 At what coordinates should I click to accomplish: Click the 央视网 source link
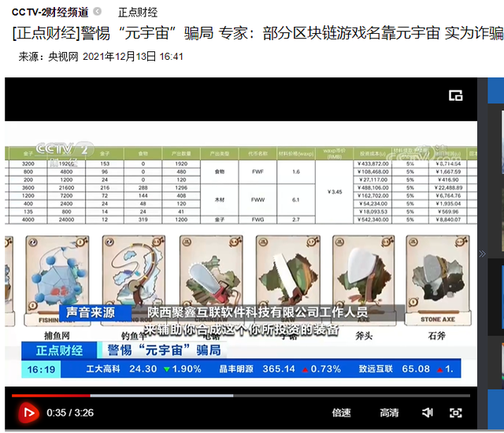tap(63, 57)
